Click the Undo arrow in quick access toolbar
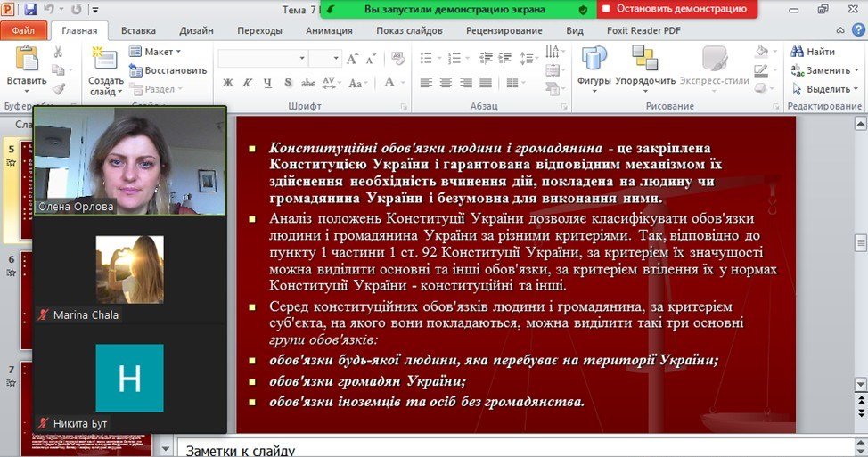Viewport: 868px width, 457px height. coord(49,9)
